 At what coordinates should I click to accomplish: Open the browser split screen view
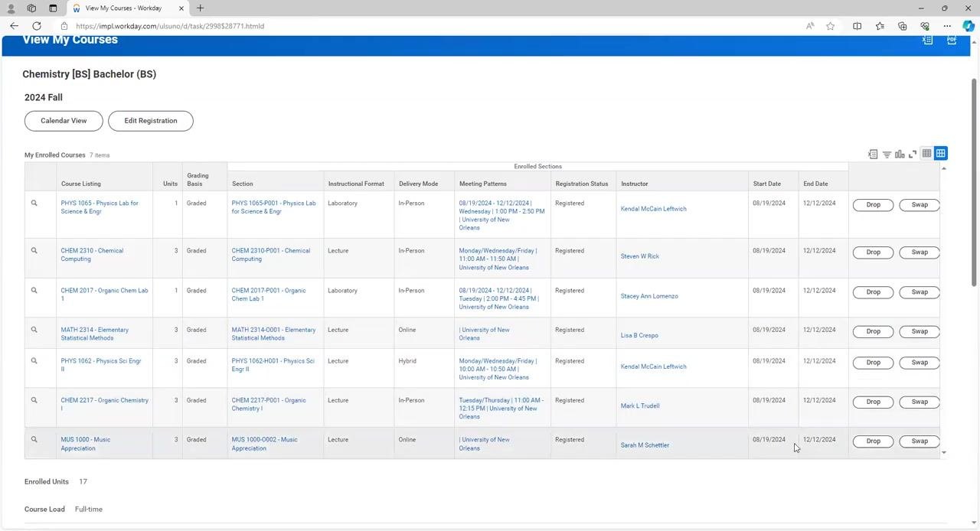857,26
